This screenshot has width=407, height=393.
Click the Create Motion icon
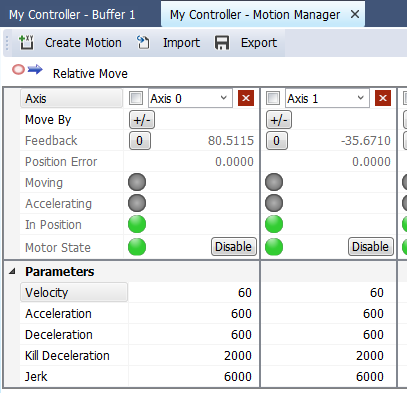point(26,43)
